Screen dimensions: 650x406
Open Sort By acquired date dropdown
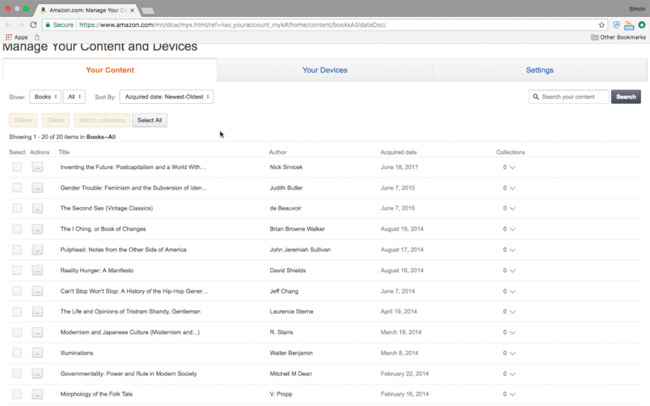click(x=166, y=97)
